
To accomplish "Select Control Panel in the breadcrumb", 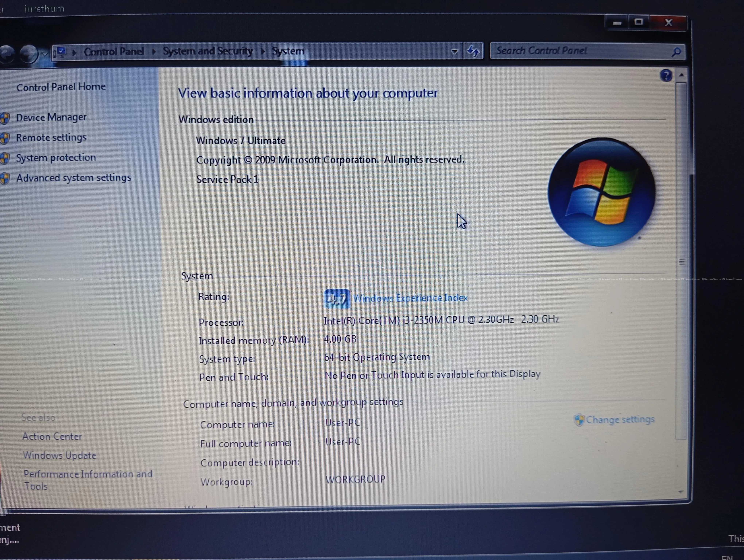I will click(114, 52).
